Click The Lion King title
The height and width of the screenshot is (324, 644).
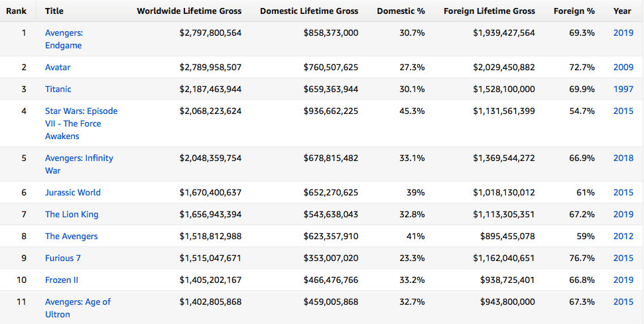pos(72,214)
